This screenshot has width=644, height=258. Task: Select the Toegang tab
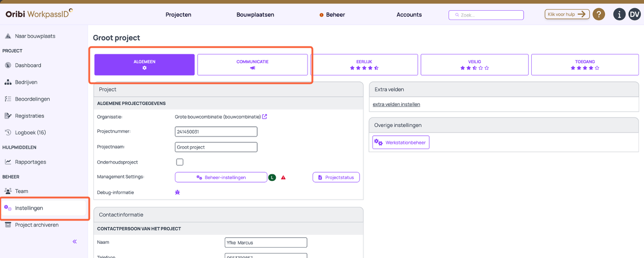(585, 65)
